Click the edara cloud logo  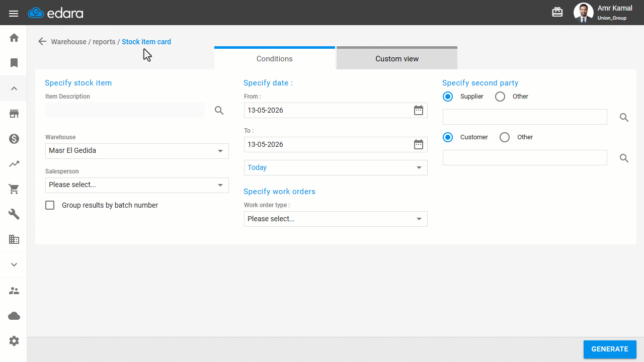point(55,13)
